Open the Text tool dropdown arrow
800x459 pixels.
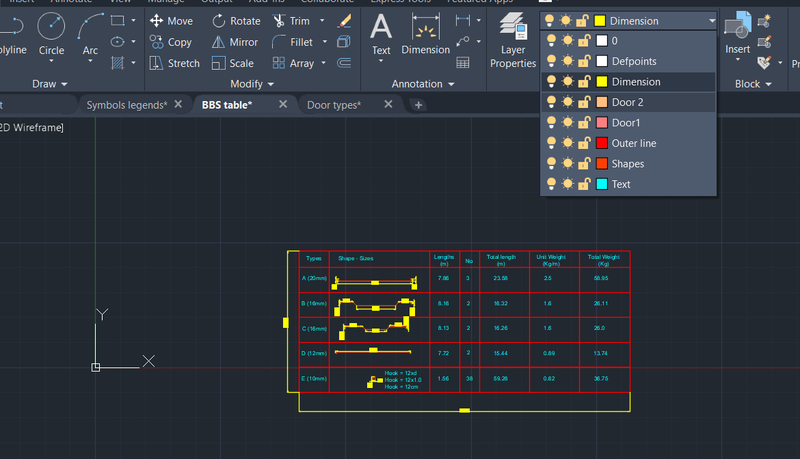[381, 61]
